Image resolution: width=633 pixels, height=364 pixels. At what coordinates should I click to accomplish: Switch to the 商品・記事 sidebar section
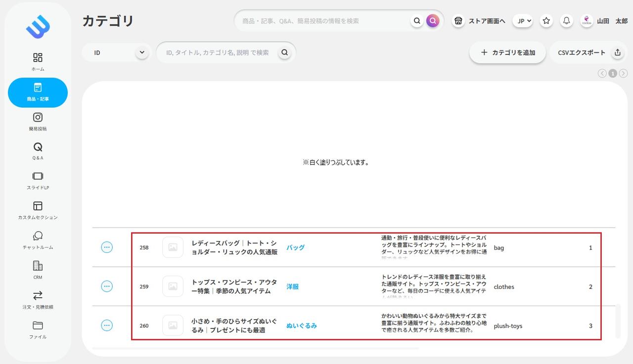point(38,92)
